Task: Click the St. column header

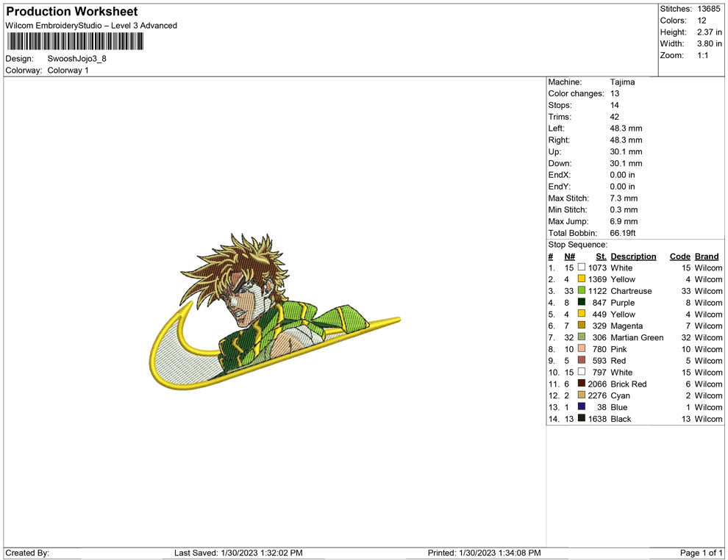Action: pyautogui.click(x=602, y=256)
